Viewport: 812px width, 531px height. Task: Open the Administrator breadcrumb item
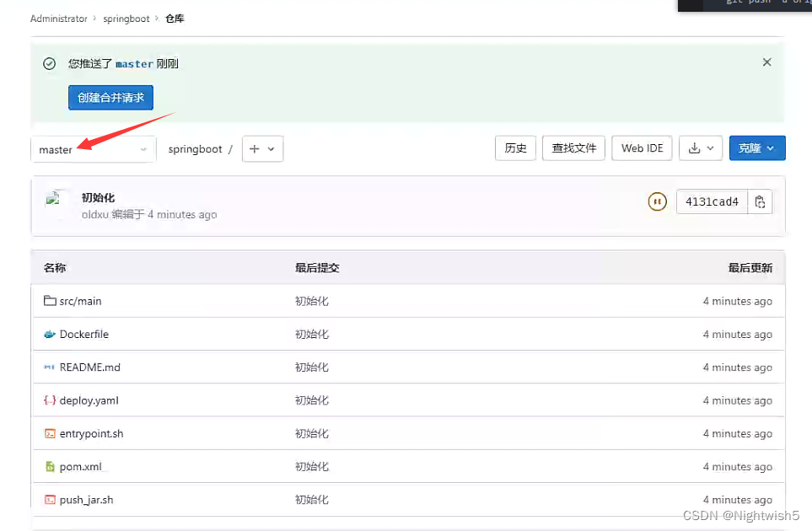point(58,18)
